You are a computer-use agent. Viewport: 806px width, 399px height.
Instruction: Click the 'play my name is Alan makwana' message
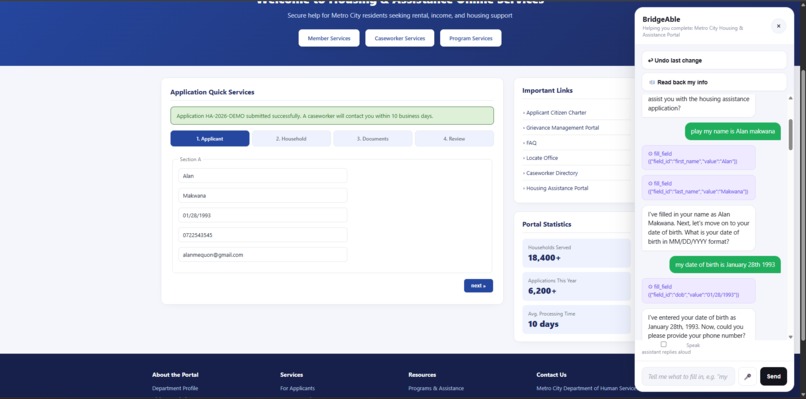pyautogui.click(x=732, y=131)
